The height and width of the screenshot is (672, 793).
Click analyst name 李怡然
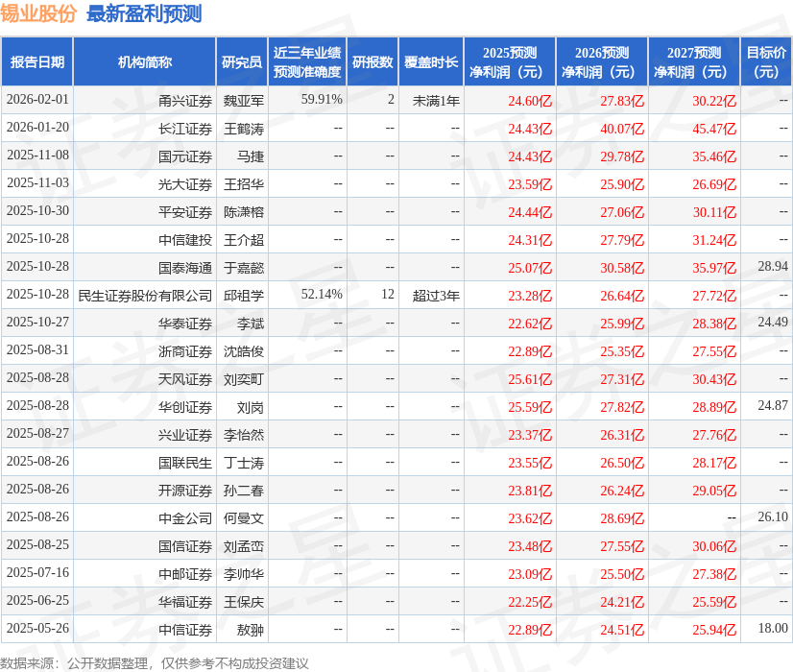(244, 435)
